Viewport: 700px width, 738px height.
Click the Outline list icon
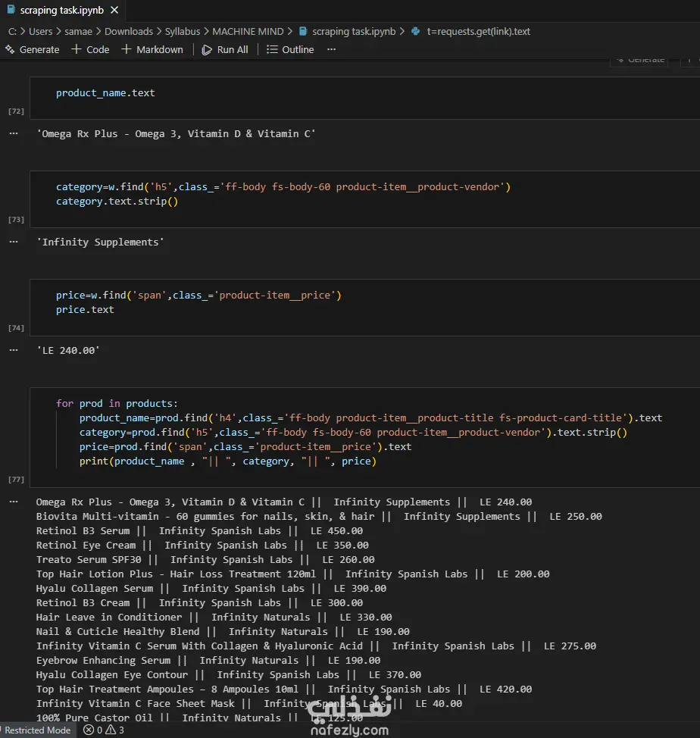click(272, 49)
